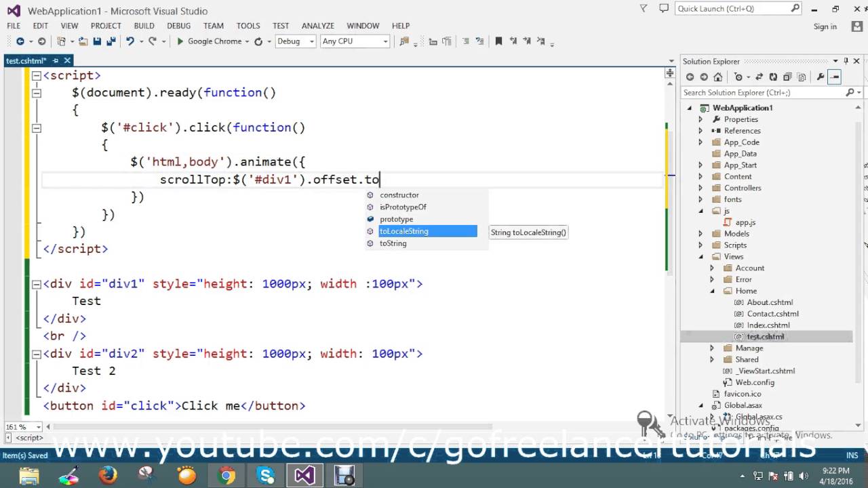Viewport: 868px width, 488px height.
Task: Collapse the script block outlining toggle
Action: click(x=37, y=75)
